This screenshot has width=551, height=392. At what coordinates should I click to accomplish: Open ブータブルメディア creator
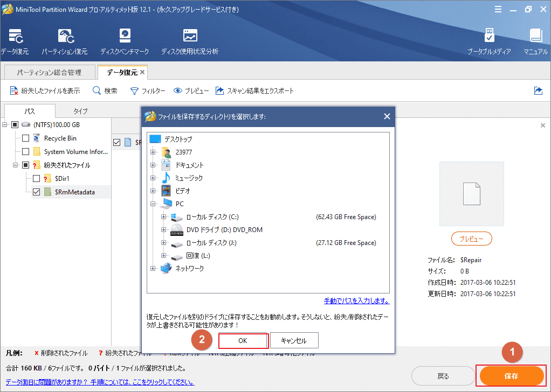click(489, 41)
